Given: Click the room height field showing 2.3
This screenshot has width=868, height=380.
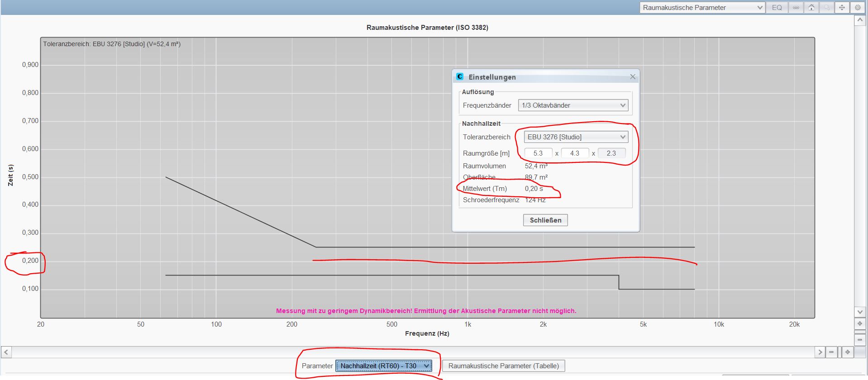Looking at the screenshot, I should 611,153.
